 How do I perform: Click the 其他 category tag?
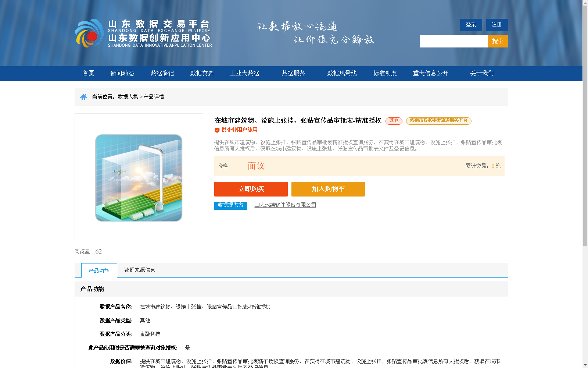[x=394, y=121]
